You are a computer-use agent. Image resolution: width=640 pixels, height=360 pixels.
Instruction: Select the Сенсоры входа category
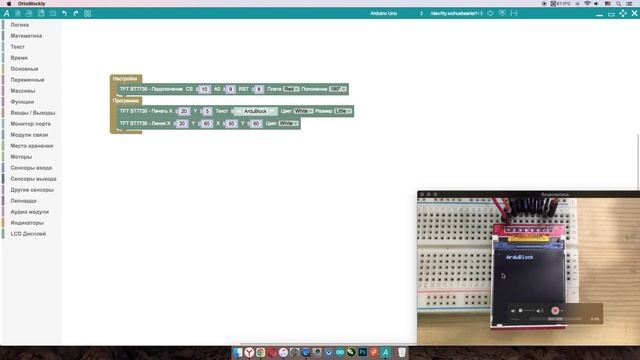[31, 168]
